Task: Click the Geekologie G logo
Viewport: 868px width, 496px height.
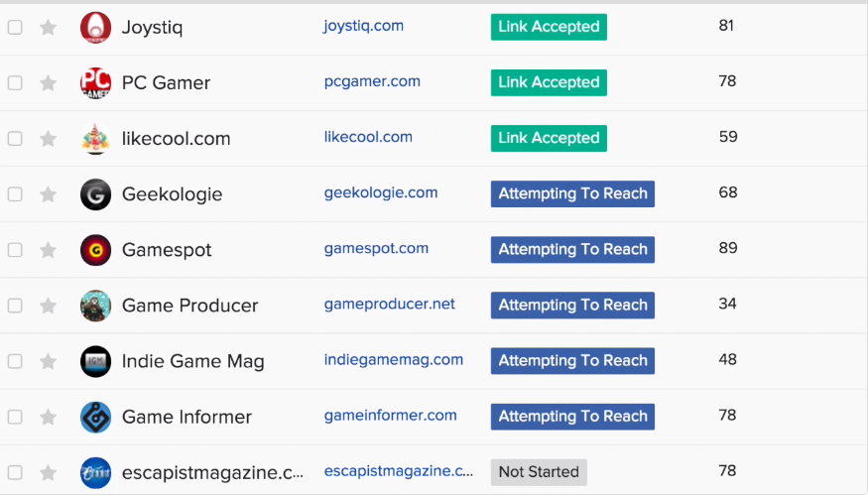Action: [96, 194]
